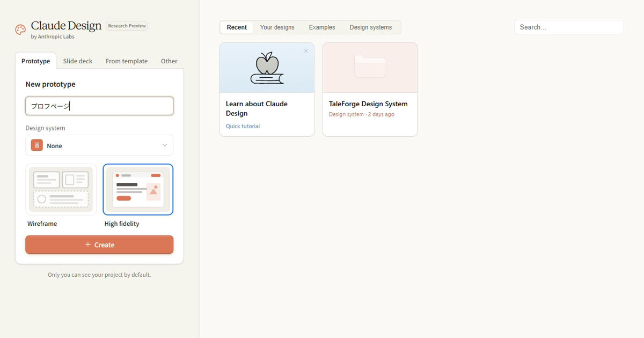The height and width of the screenshot is (338, 644).
Task: Open the Quick tutorial link
Action: click(243, 126)
